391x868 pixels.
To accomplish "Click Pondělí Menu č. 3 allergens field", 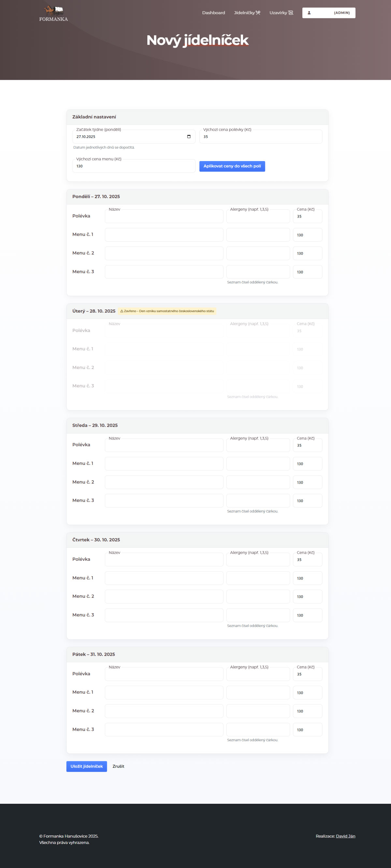I will point(258,272).
